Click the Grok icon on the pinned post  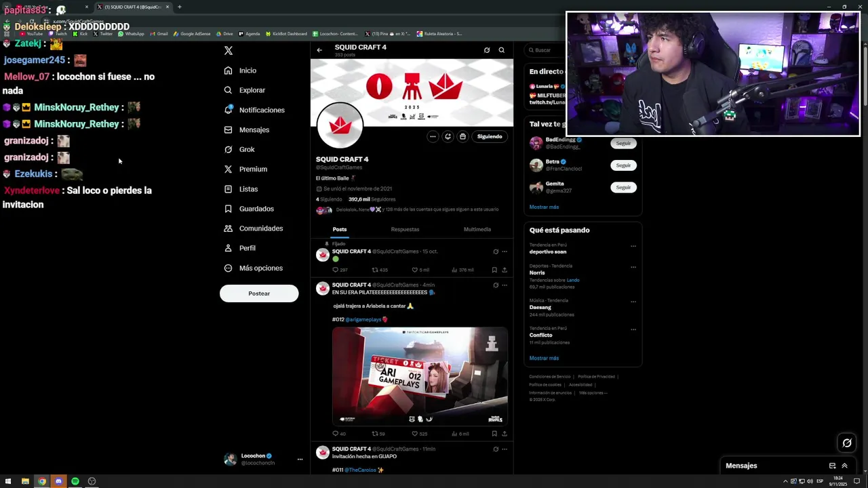click(x=496, y=251)
